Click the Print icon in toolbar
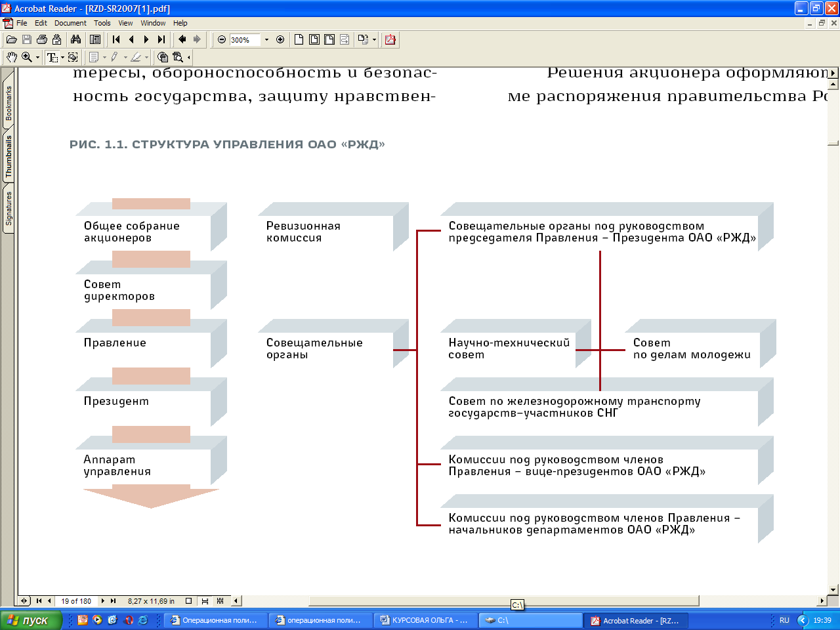Viewport: 840px width, 630px height. 42,40
